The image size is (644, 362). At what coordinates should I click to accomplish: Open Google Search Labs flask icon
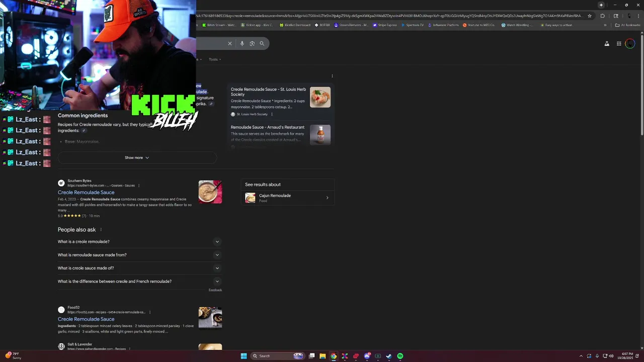607,44
